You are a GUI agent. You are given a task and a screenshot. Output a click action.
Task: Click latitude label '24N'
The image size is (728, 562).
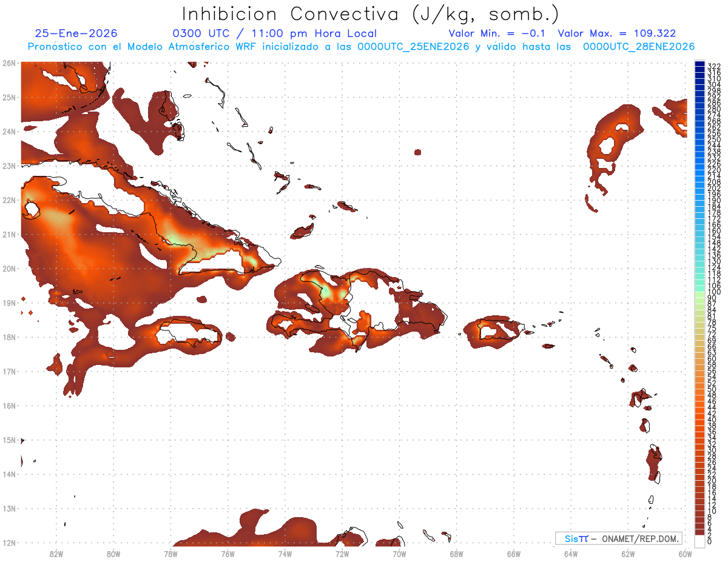coord(9,132)
